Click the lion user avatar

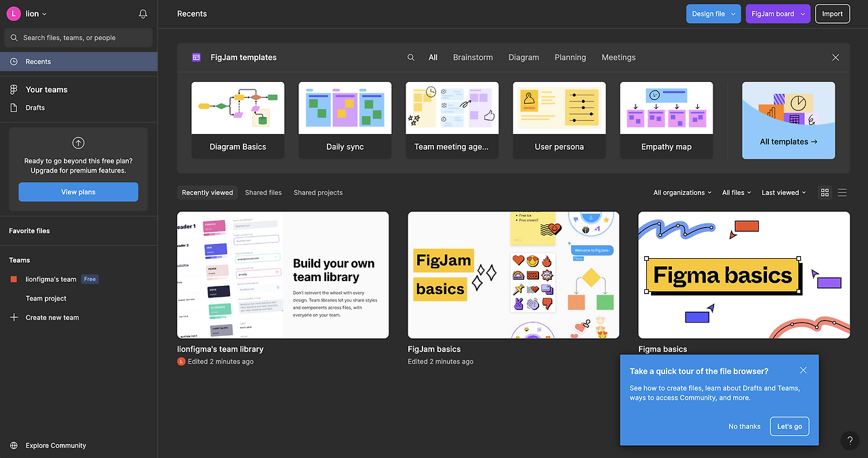14,14
